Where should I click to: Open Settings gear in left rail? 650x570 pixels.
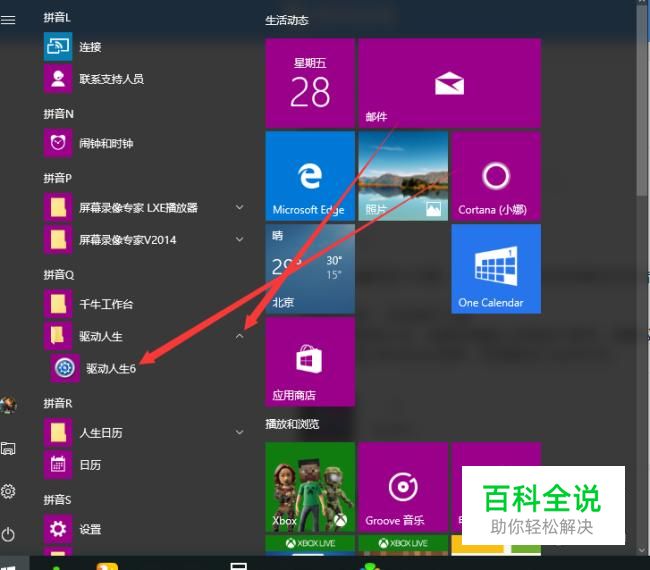pos(8,491)
